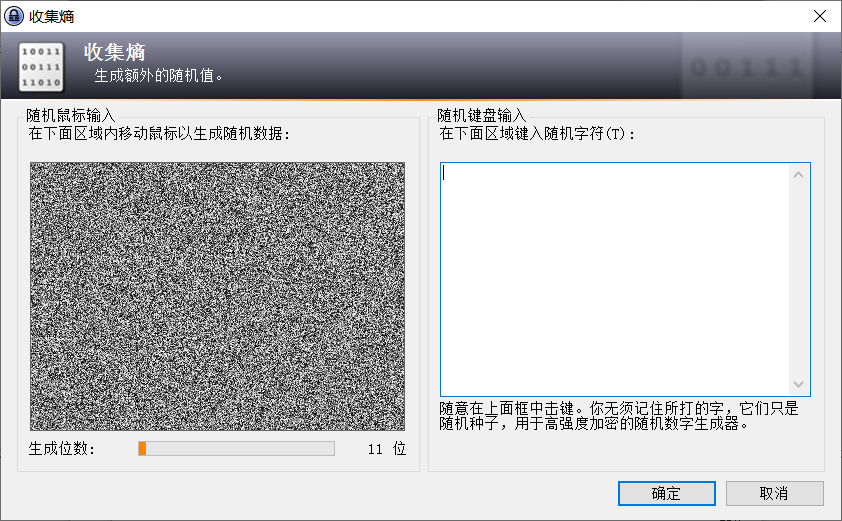Focus the random keyboard input text box
Viewport: 842px width, 521px height.
click(615, 279)
